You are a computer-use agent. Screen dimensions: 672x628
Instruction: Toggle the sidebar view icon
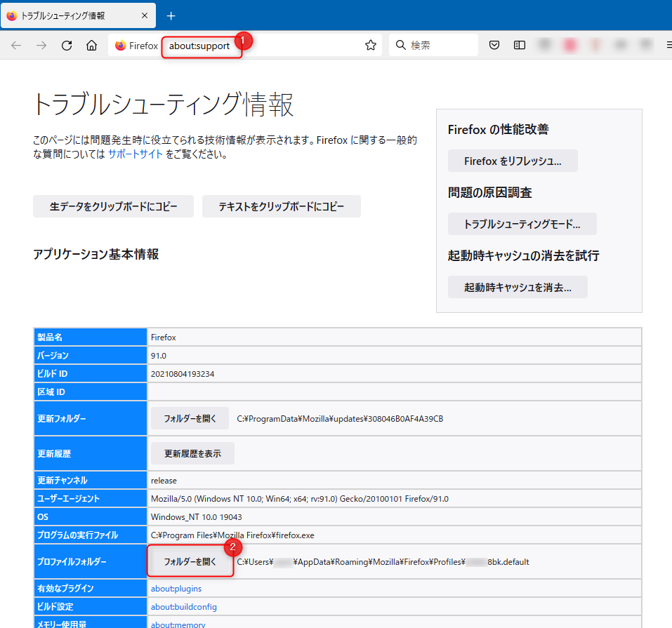[x=520, y=46]
